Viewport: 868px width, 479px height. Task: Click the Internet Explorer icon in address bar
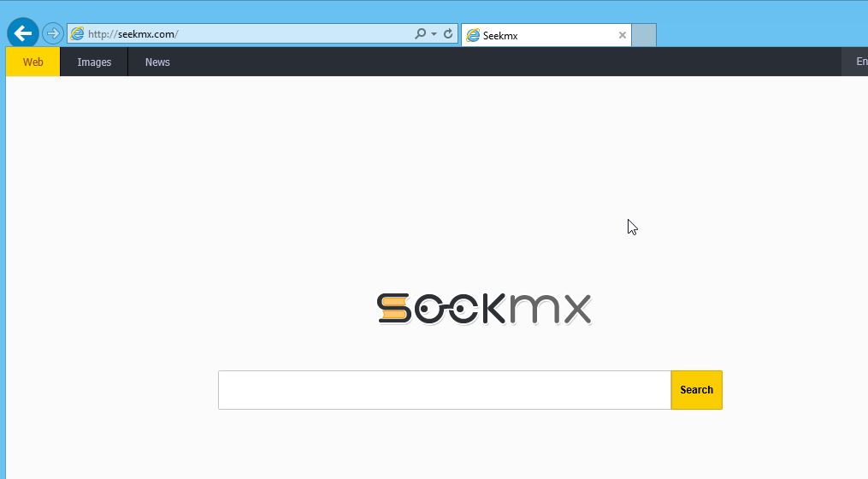tap(78, 33)
